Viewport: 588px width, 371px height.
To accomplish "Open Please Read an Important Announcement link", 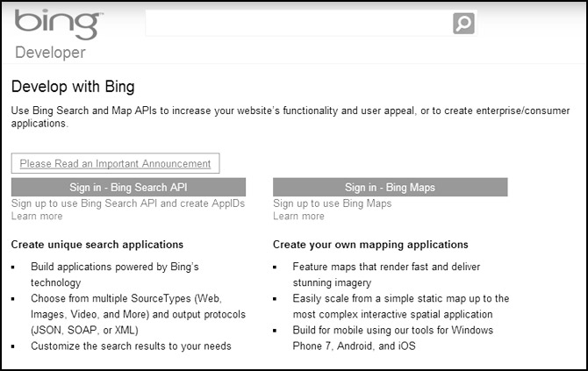I will [x=115, y=163].
